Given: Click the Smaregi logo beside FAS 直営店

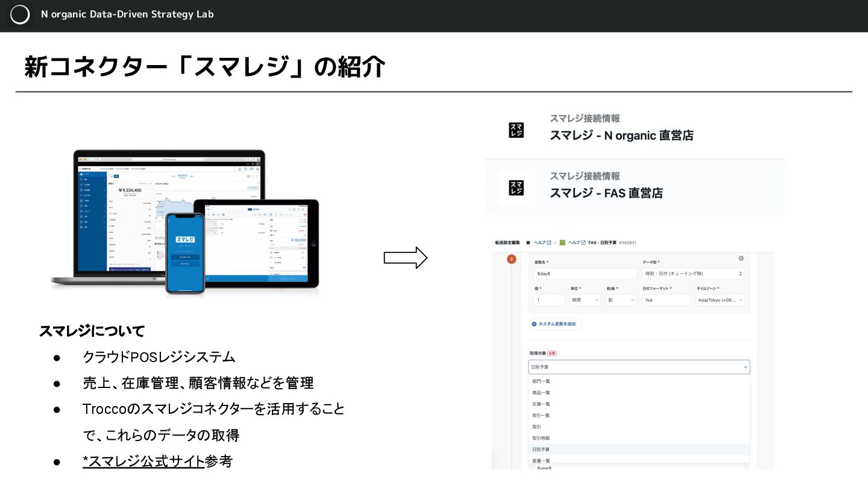Looking at the screenshot, I should 516,187.
